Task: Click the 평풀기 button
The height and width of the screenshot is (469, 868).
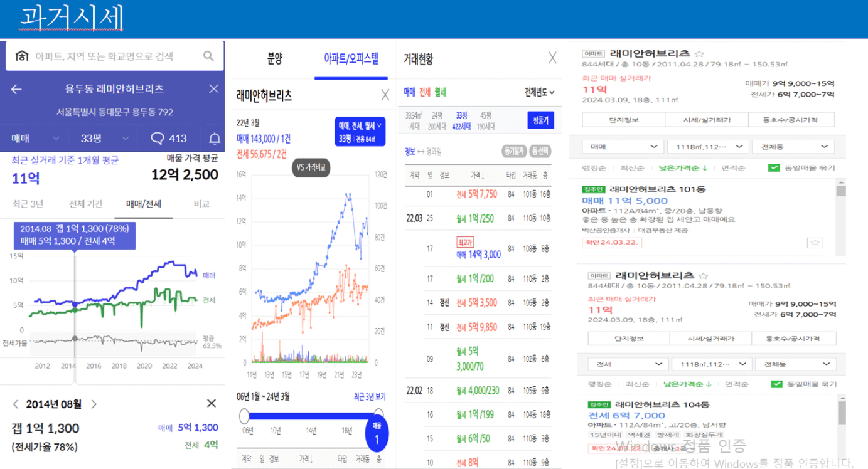Action: tap(540, 120)
